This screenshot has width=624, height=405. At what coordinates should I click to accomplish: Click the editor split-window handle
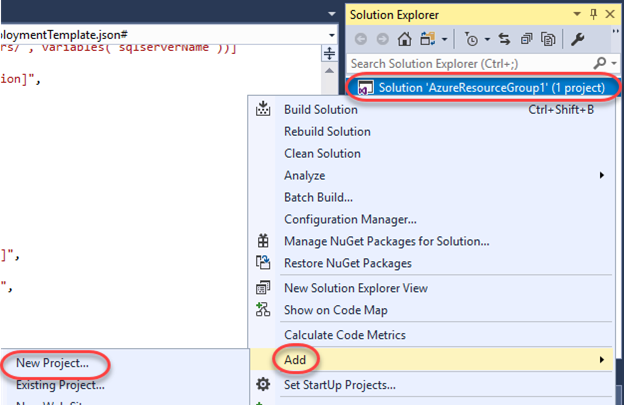coord(330,53)
